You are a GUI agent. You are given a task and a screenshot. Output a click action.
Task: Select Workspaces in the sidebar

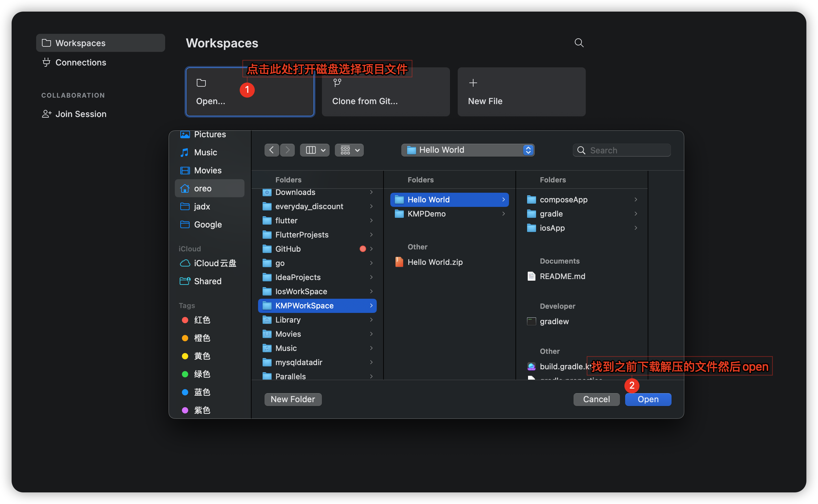pos(80,43)
